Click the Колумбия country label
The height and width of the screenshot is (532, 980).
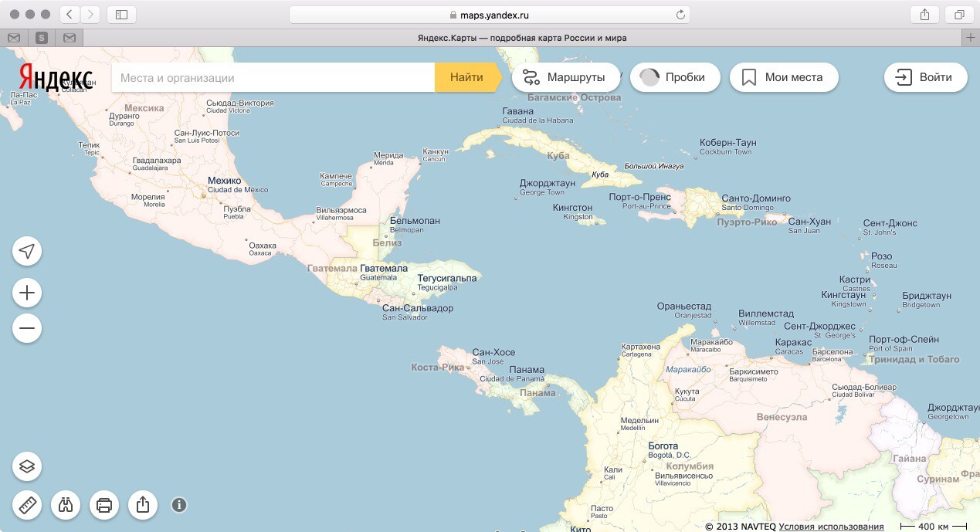tap(689, 466)
